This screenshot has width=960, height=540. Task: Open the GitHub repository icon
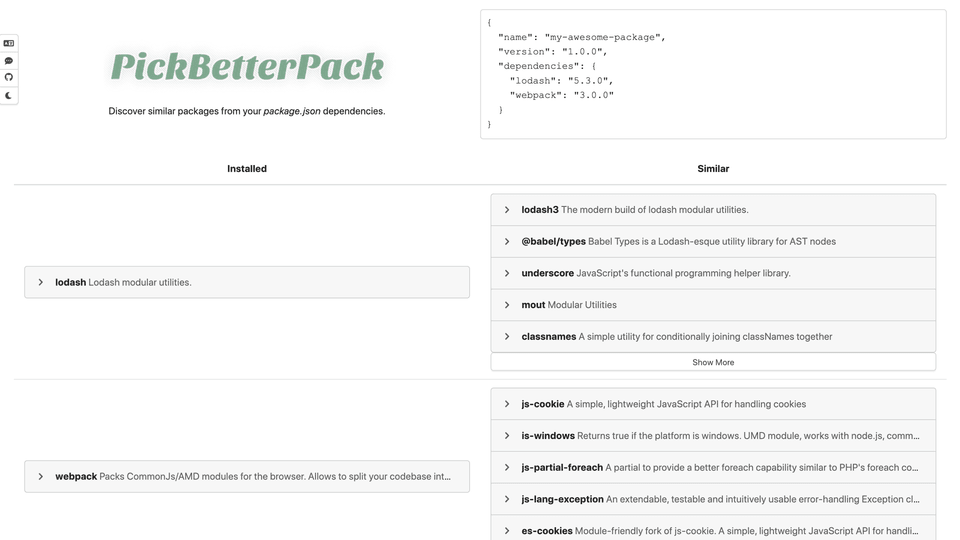coord(9,77)
